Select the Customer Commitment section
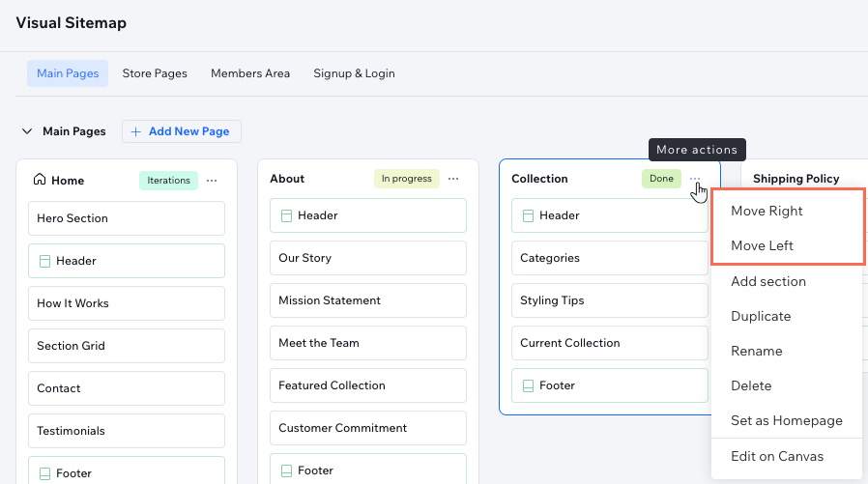 coord(368,428)
